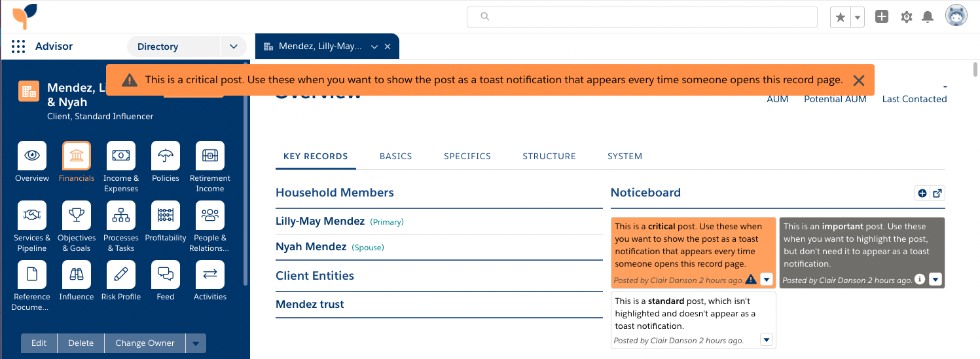Open the Objectives & Goals trophy tile
The height and width of the screenshot is (359, 980).
tap(77, 215)
